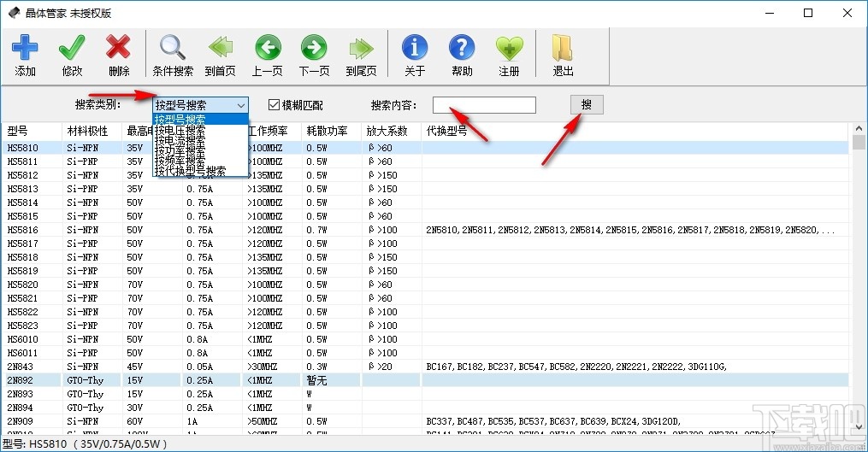Select the HS5812 row
868x452 pixels.
(x=425, y=175)
